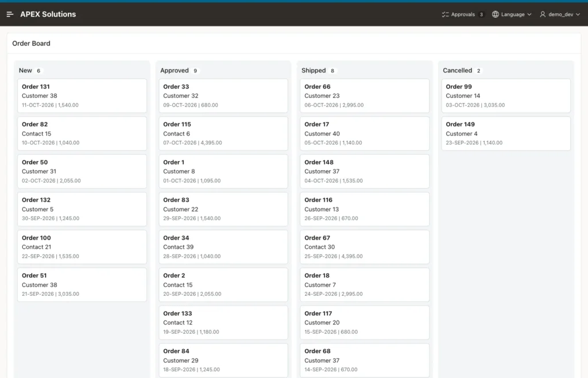Viewport: 588px width, 378px height.
Task: Open the Order 99 card
Action: point(506,95)
